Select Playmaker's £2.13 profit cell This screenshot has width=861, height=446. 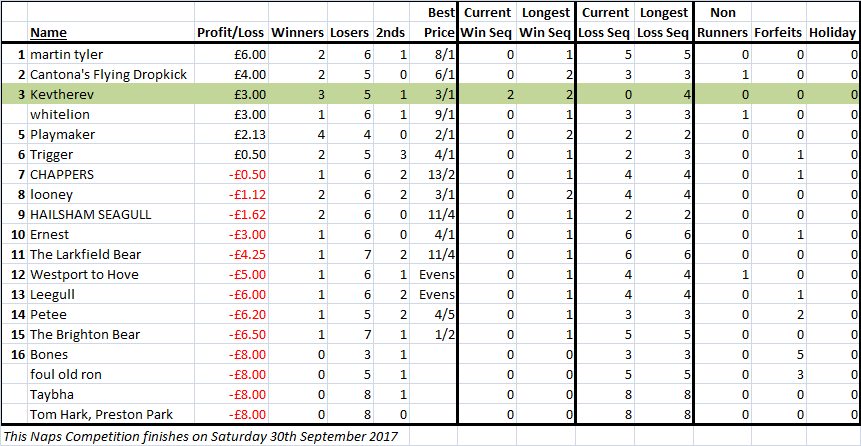click(232, 135)
